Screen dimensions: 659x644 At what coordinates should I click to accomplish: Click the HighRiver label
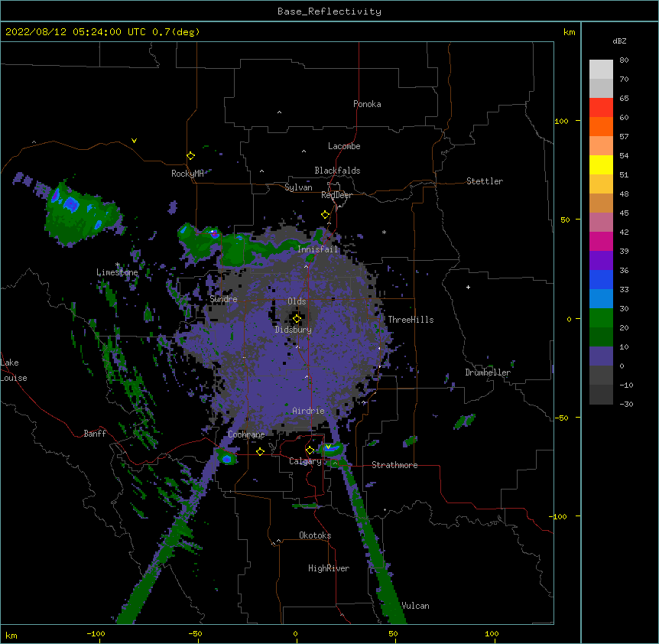click(x=329, y=568)
